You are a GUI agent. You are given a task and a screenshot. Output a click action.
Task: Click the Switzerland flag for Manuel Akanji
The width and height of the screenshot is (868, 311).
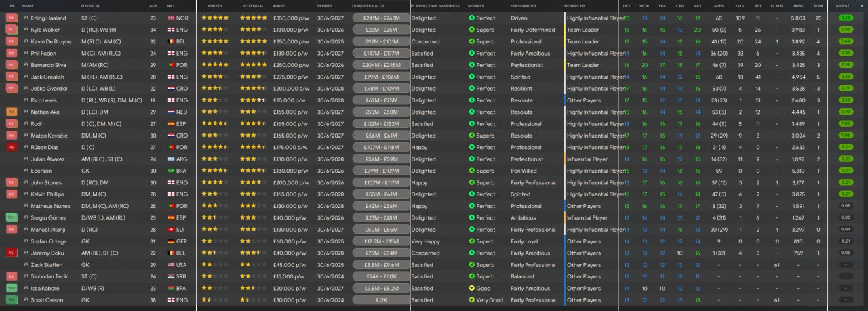170,230
